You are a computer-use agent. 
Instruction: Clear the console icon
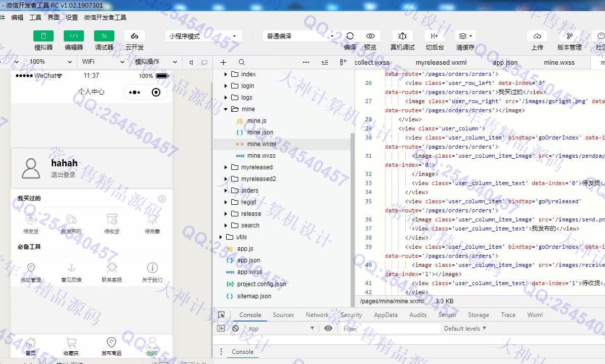pos(235,329)
